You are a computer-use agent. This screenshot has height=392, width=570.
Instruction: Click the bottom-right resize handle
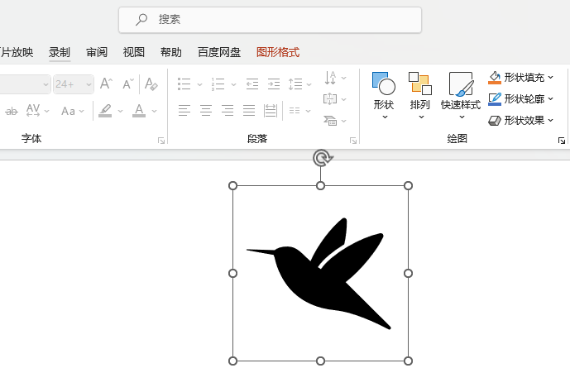click(x=408, y=361)
